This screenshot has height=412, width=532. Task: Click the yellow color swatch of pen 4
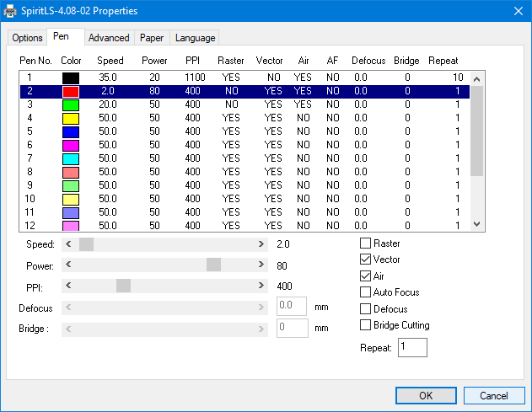[x=71, y=118]
